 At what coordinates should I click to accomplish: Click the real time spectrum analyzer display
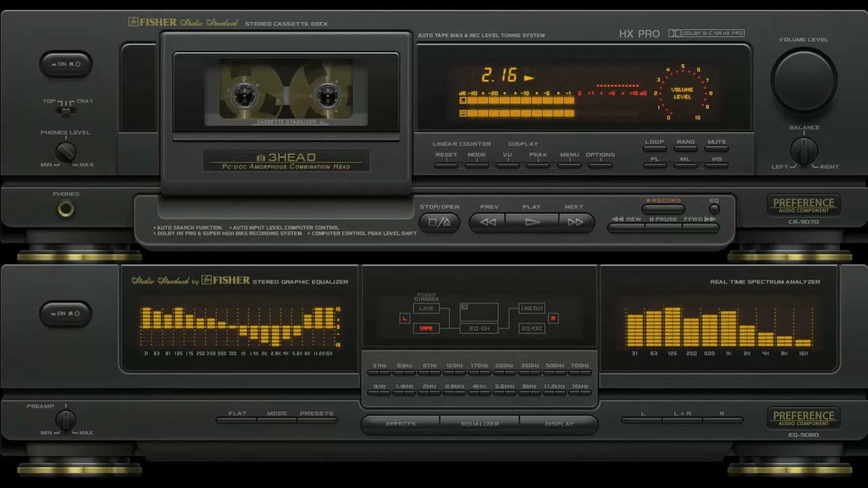719,327
